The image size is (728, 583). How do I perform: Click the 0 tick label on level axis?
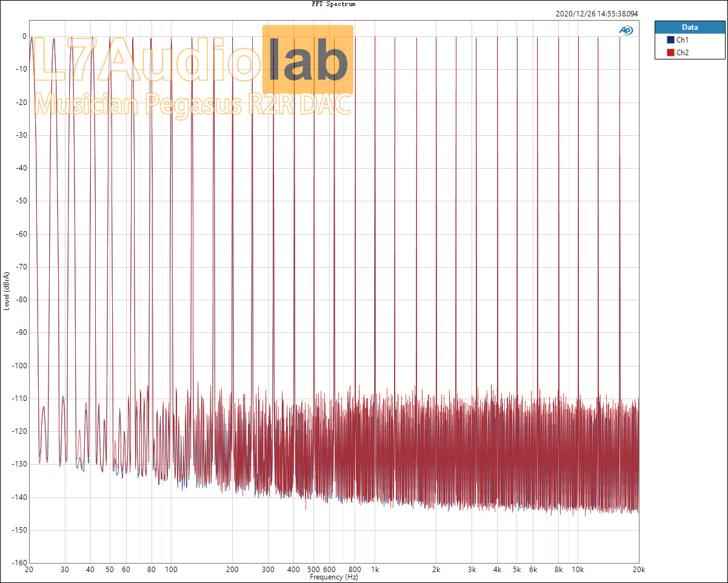click(24, 36)
